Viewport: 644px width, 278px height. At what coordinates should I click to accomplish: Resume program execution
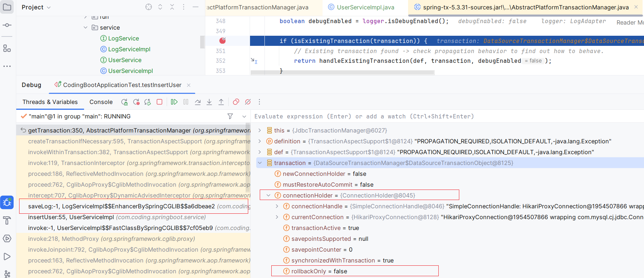click(174, 102)
